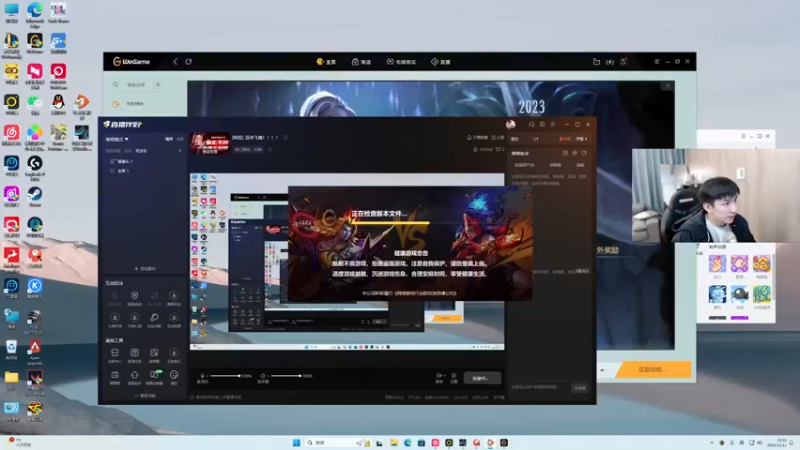Click the share link in streaming app
Viewport: 800px width, 450px height.
pyautogui.click(x=497, y=137)
